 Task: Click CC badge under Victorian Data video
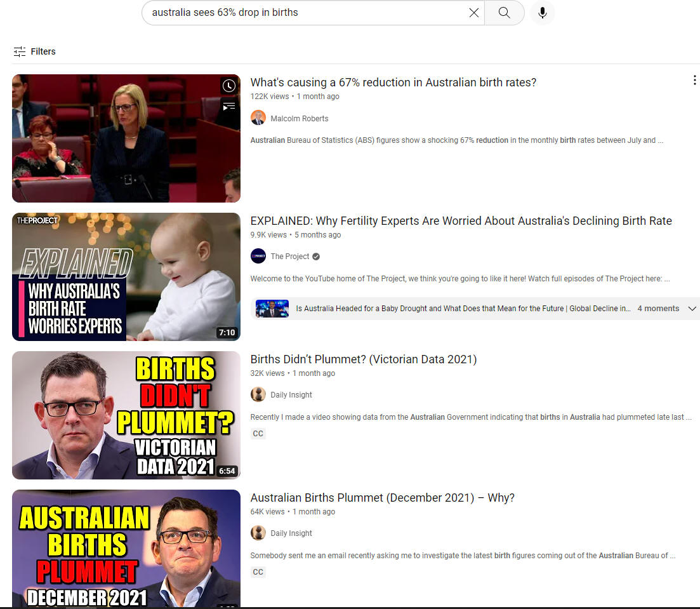coord(258,433)
